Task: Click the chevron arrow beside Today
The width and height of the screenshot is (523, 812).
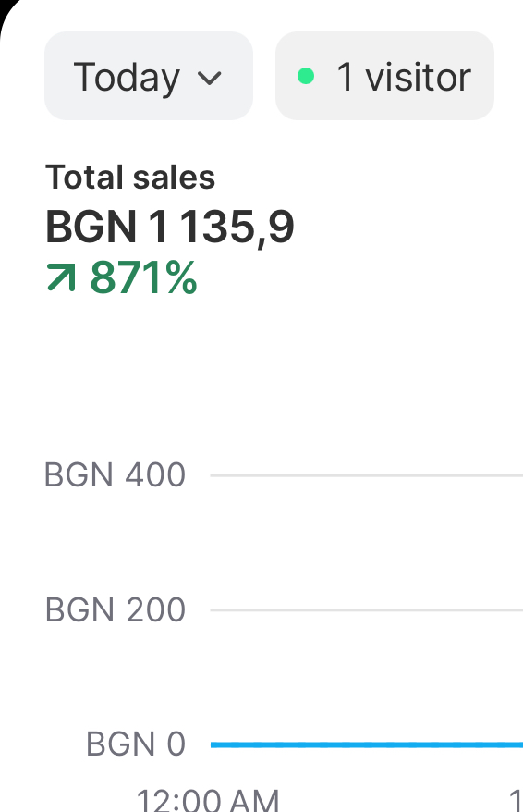Action: pos(210,79)
